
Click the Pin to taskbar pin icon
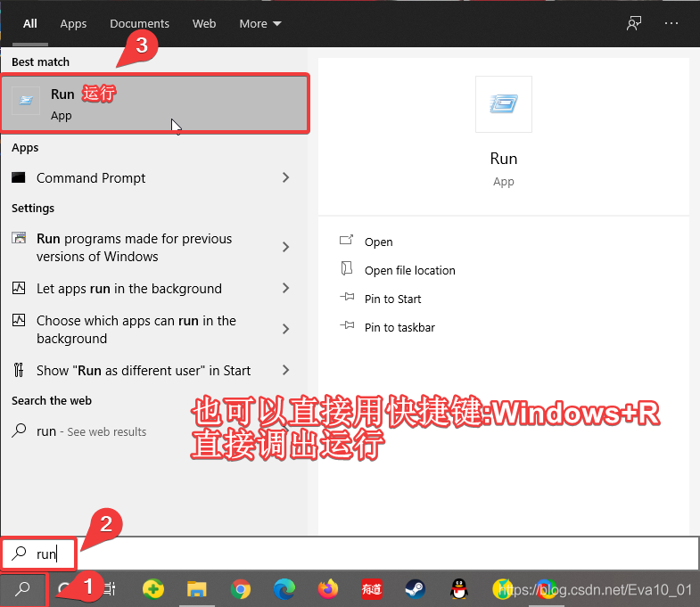tap(347, 325)
